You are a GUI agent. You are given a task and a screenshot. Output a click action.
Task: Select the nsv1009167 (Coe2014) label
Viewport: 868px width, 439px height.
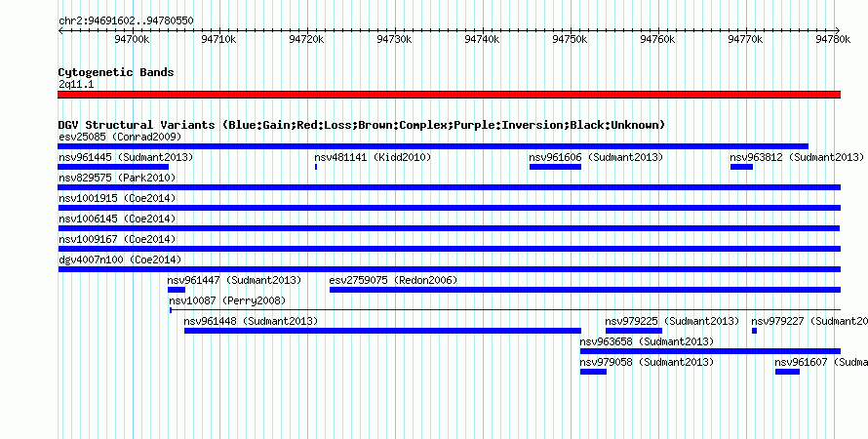click(x=117, y=239)
